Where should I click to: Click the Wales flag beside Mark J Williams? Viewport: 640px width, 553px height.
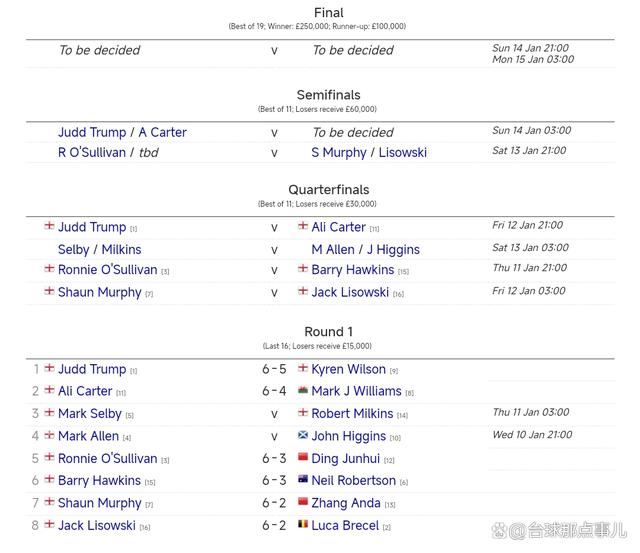303,390
